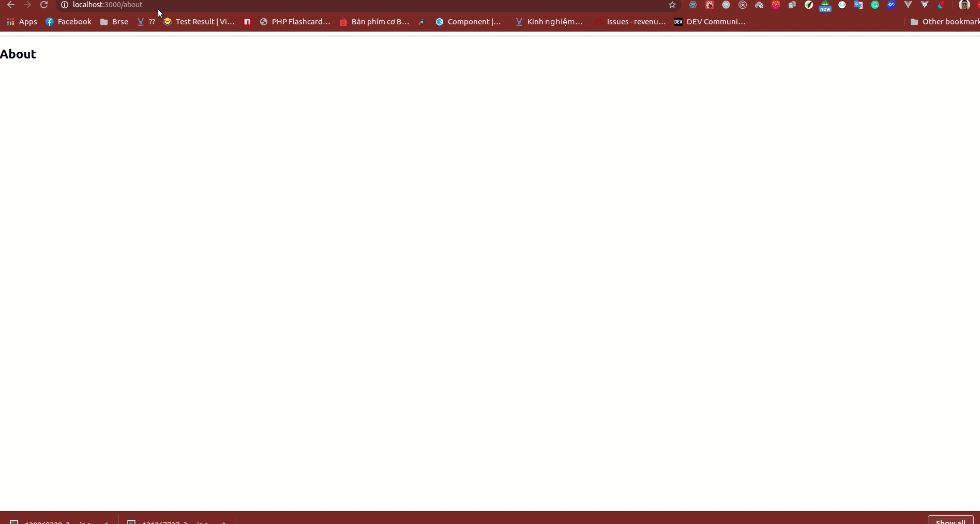This screenshot has height=524, width=980.
Task: Open the Brse bookmark folder
Action: [x=114, y=22]
